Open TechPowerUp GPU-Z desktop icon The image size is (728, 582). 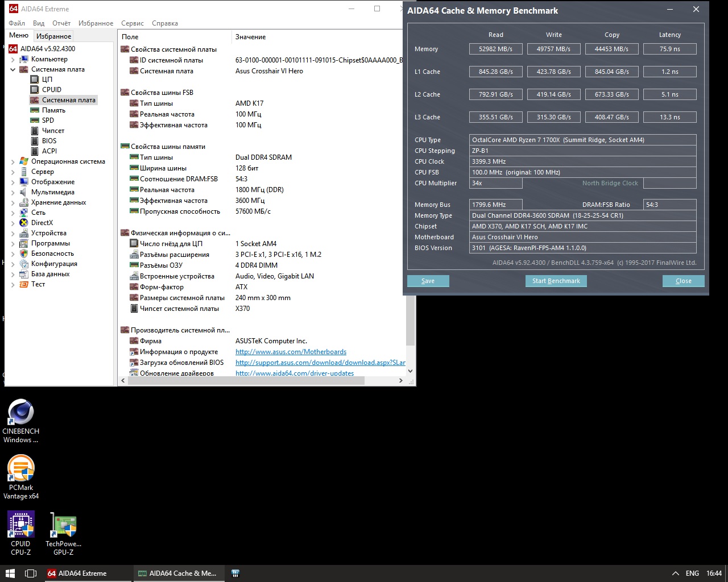(63, 533)
